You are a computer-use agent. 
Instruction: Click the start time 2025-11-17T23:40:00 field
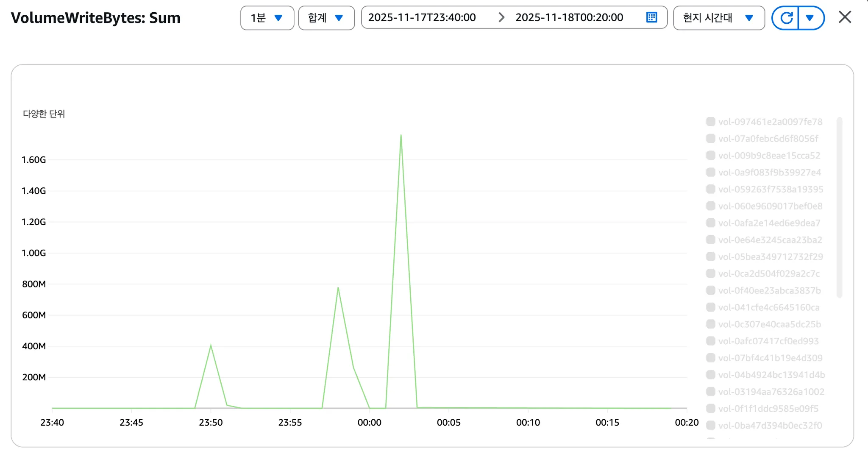(x=422, y=17)
